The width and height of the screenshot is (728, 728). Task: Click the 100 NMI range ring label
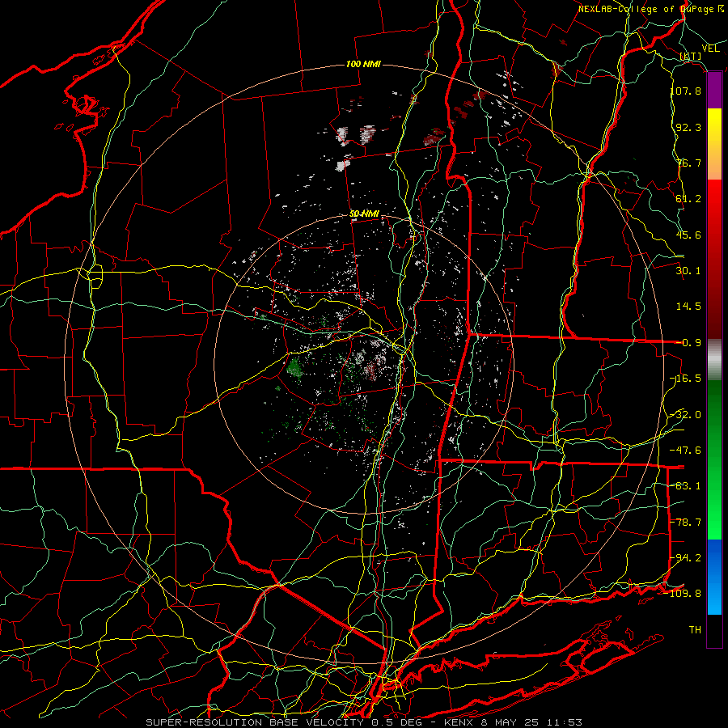click(363, 64)
